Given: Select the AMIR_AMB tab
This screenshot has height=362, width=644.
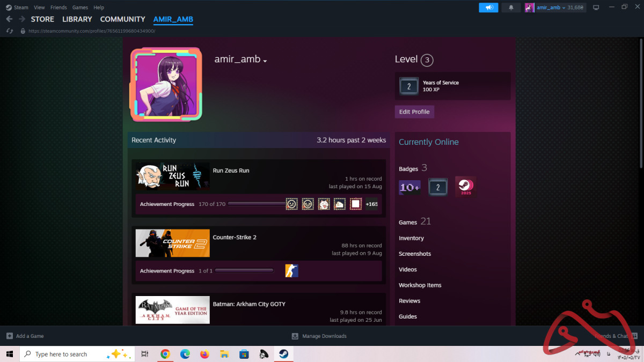Looking at the screenshot, I should pyautogui.click(x=173, y=19).
